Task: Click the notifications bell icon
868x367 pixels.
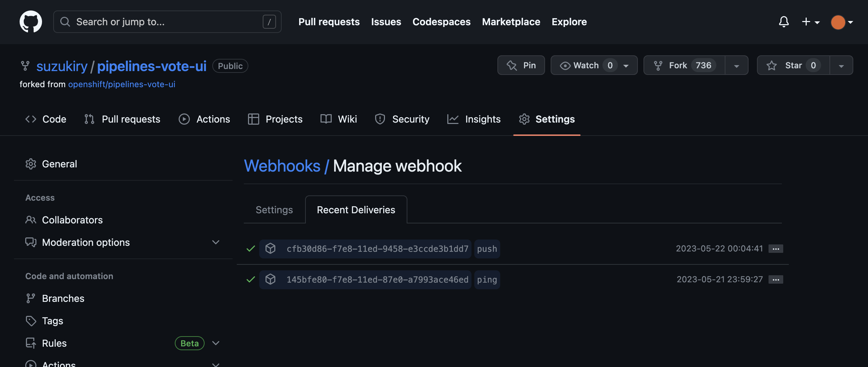Action: 784,22
